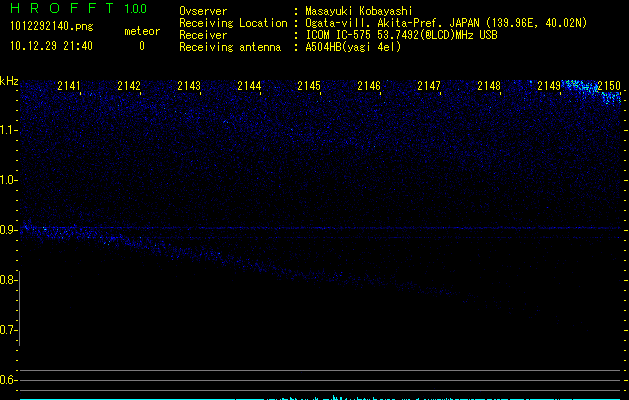Click the 2150 time marker
The height and width of the screenshot is (400, 629).
click(x=609, y=87)
